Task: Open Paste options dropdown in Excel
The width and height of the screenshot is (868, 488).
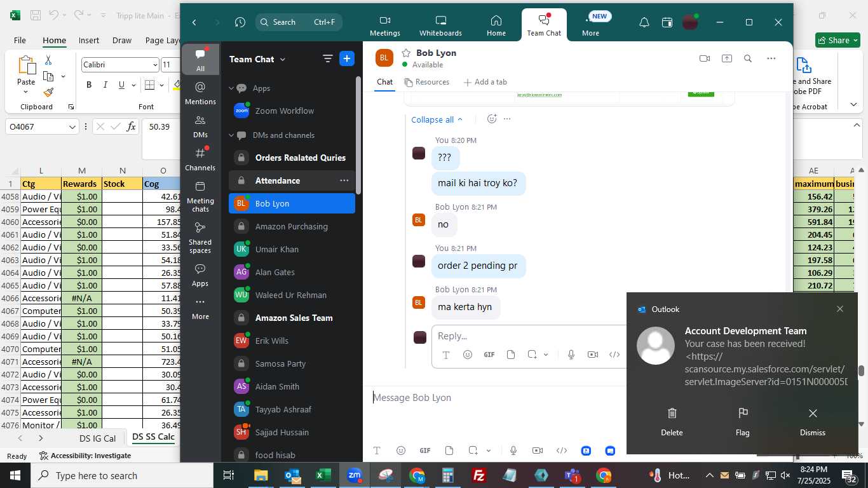Action: (x=26, y=92)
